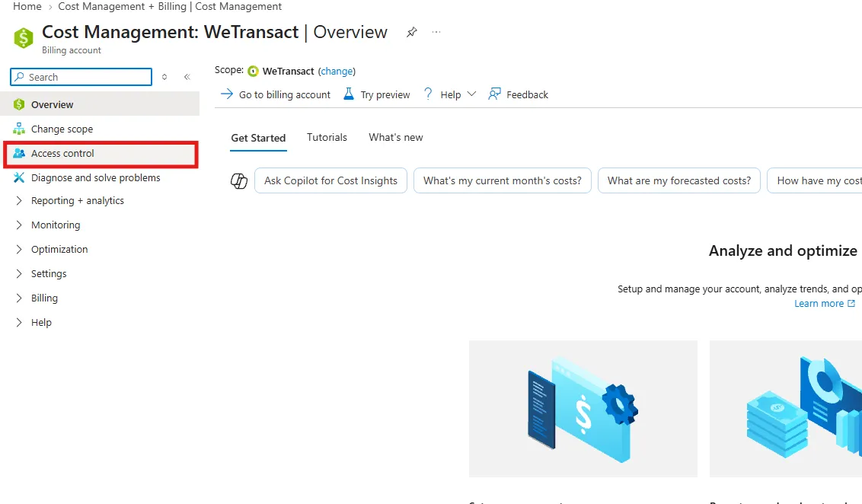This screenshot has width=862, height=504.
Task: Click the Access control people icon
Action: (x=19, y=153)
